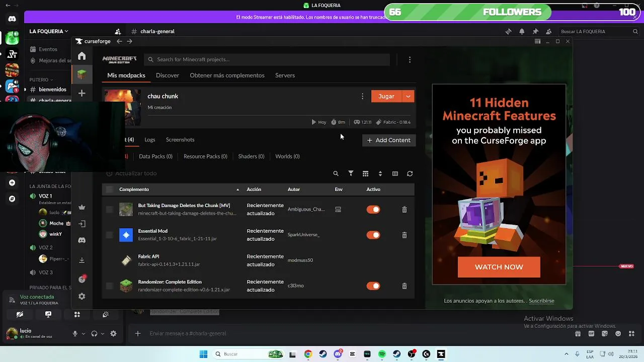Open the mod list filter funnel icon
The width and height of the screenshot is (644, 362).
tap(351, 173)
